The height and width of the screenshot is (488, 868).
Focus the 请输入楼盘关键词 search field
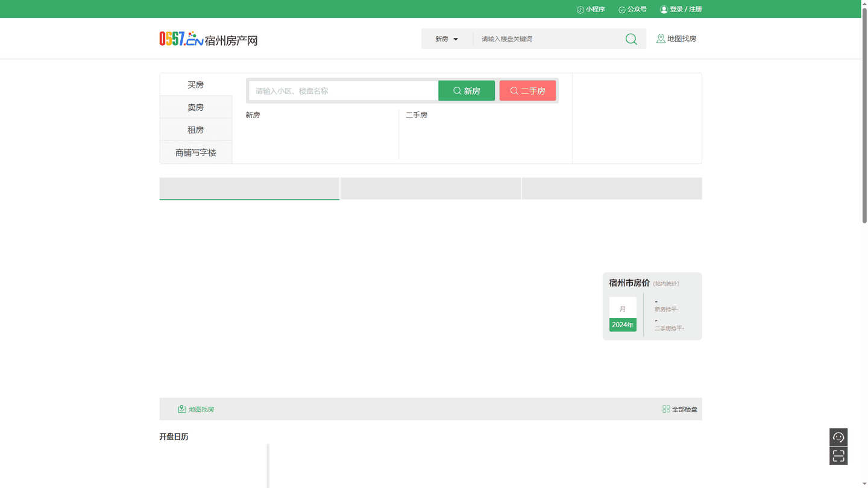(x=549, y=39)
